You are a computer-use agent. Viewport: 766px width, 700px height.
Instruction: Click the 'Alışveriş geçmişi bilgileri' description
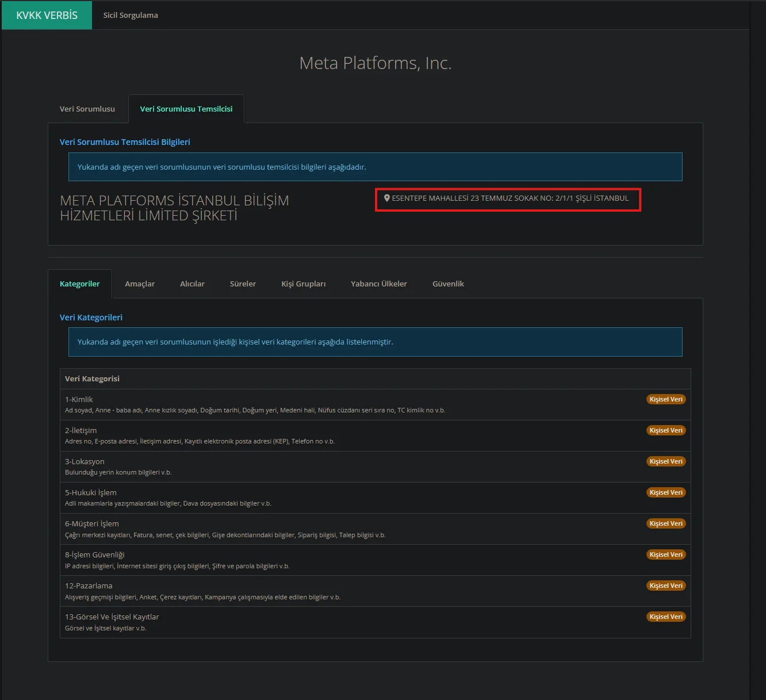coord(202,597)
